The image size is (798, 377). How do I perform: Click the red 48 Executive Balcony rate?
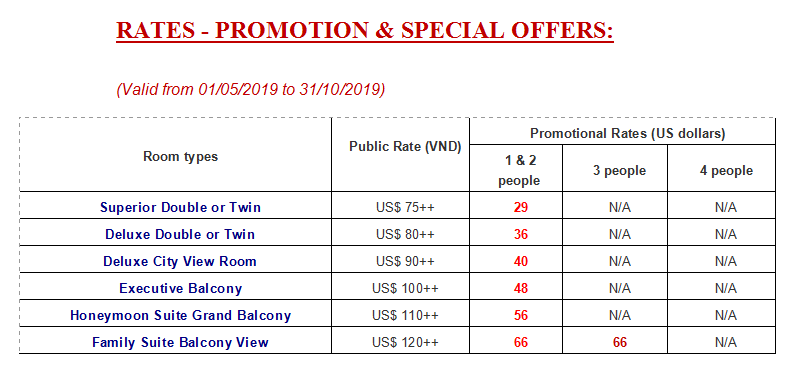click(x=521, y=288)
